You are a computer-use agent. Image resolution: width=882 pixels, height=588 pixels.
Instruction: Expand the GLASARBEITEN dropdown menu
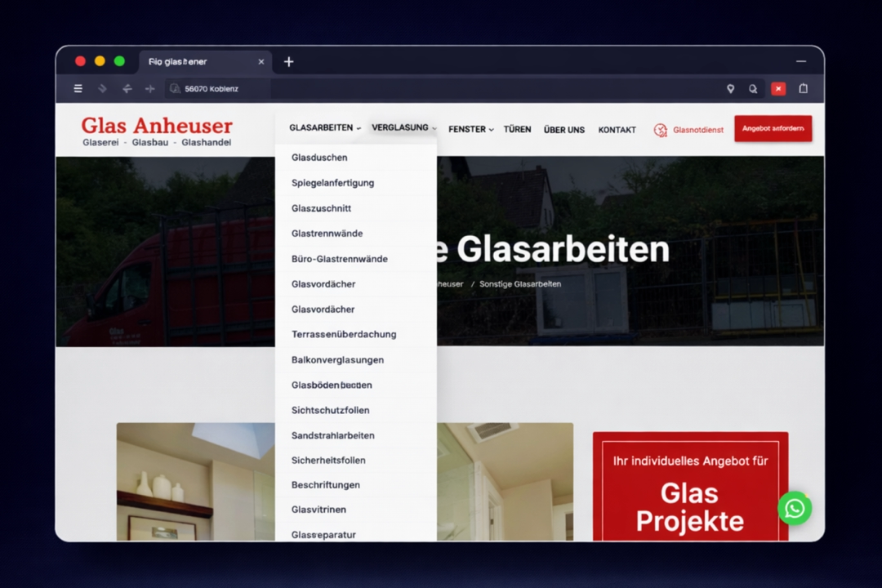tap(320, 128)
